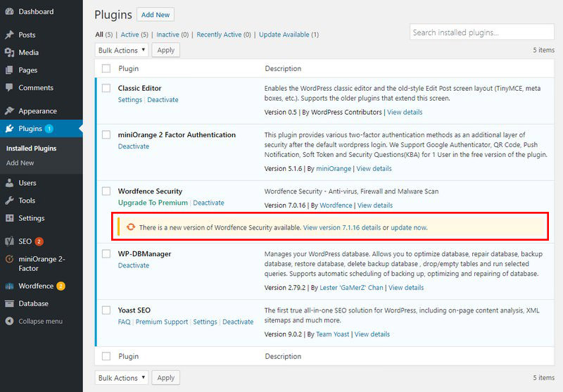This screenshot has height=392, width=563.
Task: Check the Wordfence Security checkbox
Action: pyautogui.click(x=106, y=191)
